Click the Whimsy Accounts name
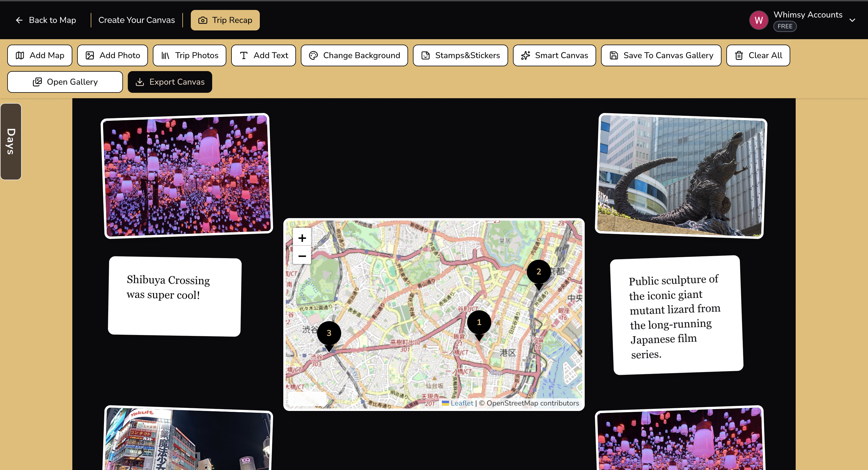Viewport: 868px width, 470px height. (808, 15)
